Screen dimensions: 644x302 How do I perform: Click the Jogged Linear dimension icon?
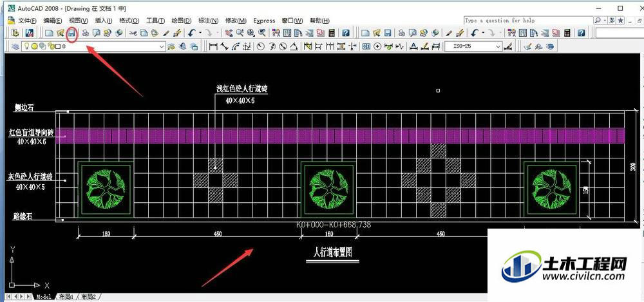(x=400, y=46)
